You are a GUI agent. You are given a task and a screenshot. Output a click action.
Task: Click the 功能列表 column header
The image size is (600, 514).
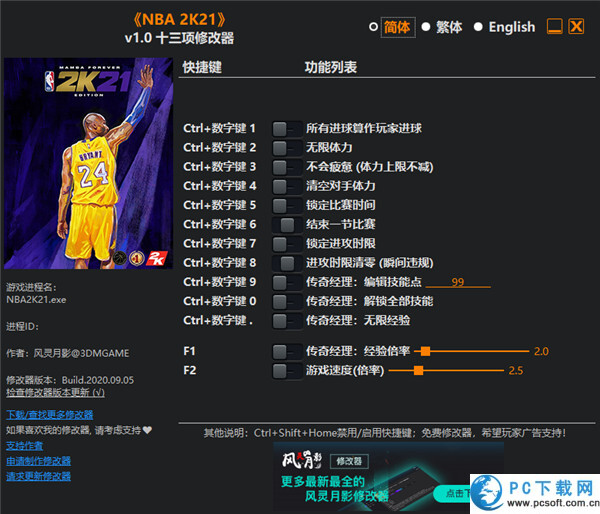tap(331, 67)
